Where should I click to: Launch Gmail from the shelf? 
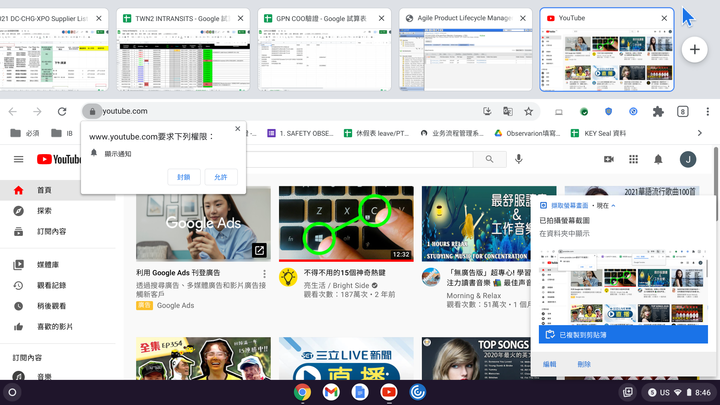pyautogui.click(x=331, y=392)
